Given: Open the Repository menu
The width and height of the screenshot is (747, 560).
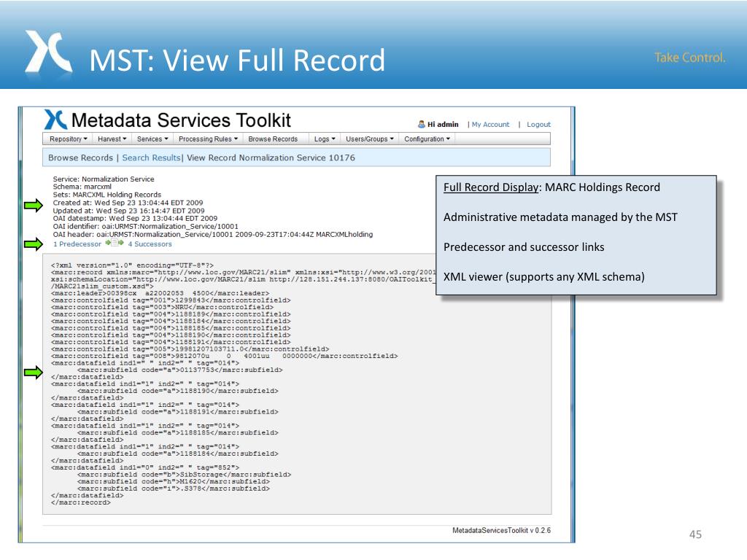Looking at the screenshot, I should (68, 139).
